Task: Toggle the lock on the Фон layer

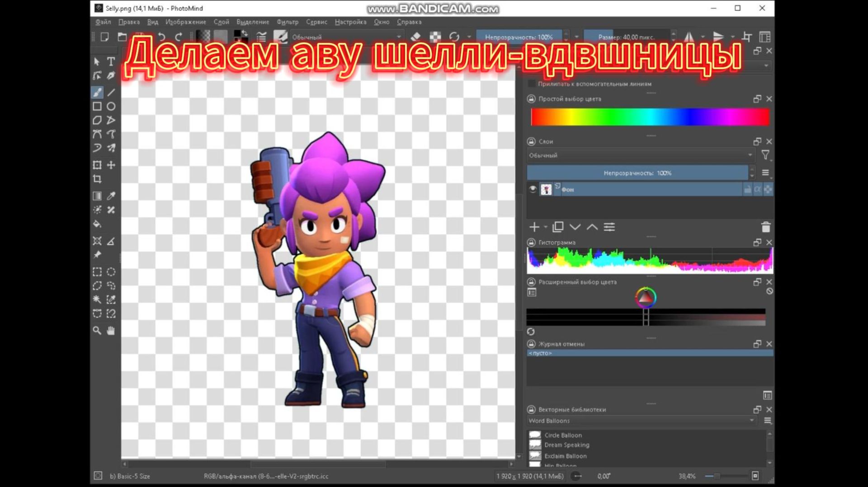Action: (748, 190)
